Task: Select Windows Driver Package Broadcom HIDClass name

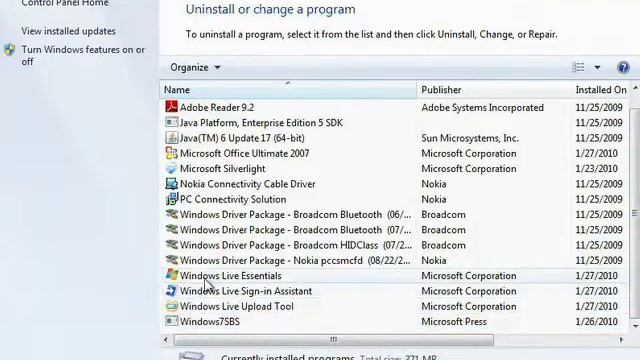Action: (x=296, y=245)
